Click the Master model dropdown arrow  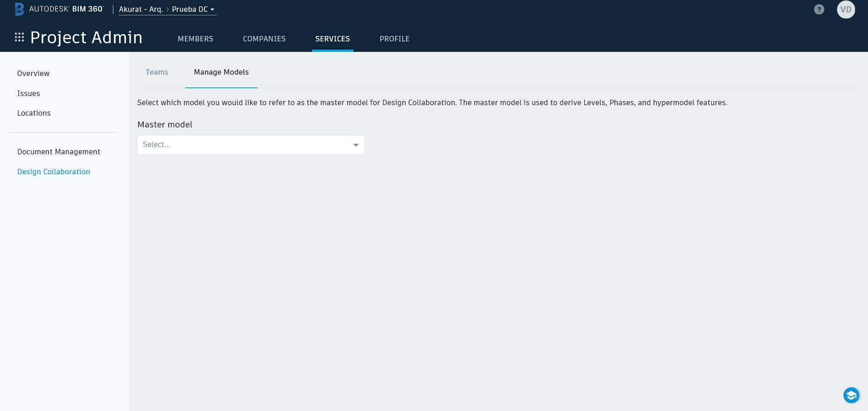tap(356, 145)
